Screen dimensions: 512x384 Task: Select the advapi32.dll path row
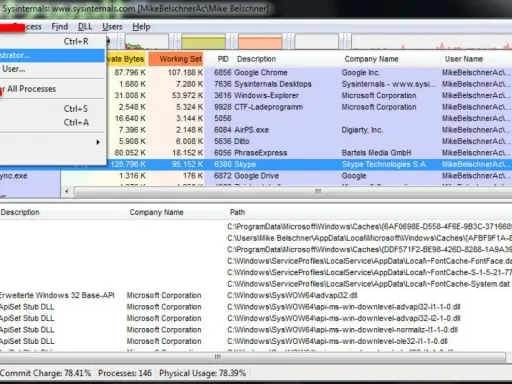[256, 296]
